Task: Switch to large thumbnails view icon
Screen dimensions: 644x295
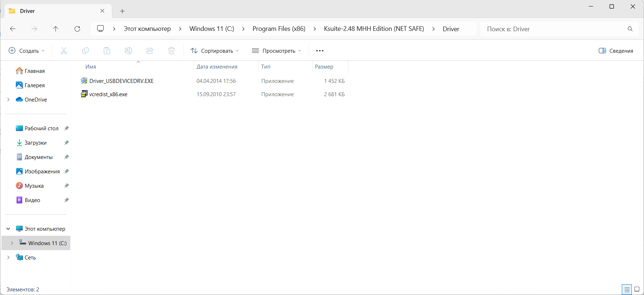Action: point(637,289)
